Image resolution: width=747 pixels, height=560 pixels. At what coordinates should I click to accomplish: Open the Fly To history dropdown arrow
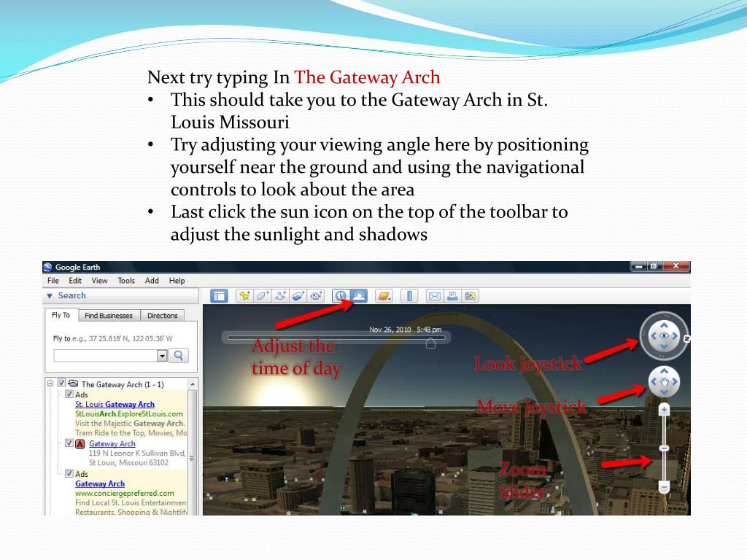(162, 356)
